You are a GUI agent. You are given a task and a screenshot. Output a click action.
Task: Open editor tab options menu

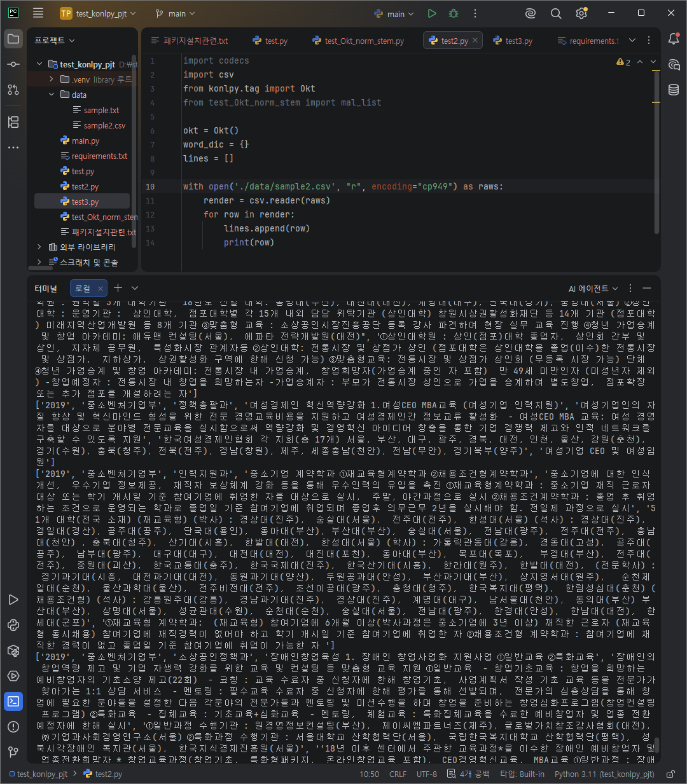(x=649, y=40)
